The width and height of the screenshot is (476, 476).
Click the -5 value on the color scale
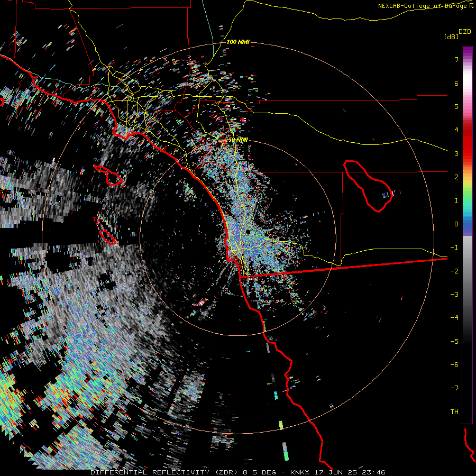tap(454, 342)
